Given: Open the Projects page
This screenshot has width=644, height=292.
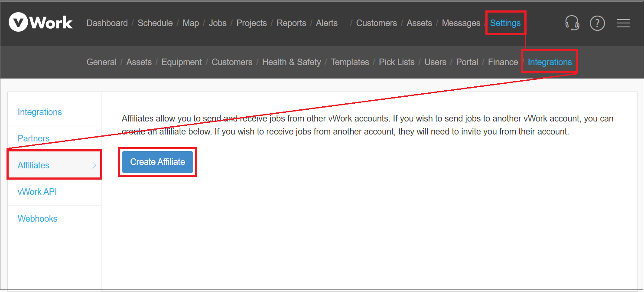Looking at the screenshot, I should (251, 23).
